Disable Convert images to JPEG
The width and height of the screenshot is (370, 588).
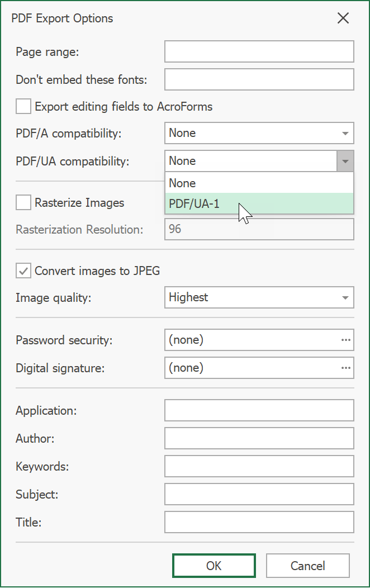pos(23,271)
